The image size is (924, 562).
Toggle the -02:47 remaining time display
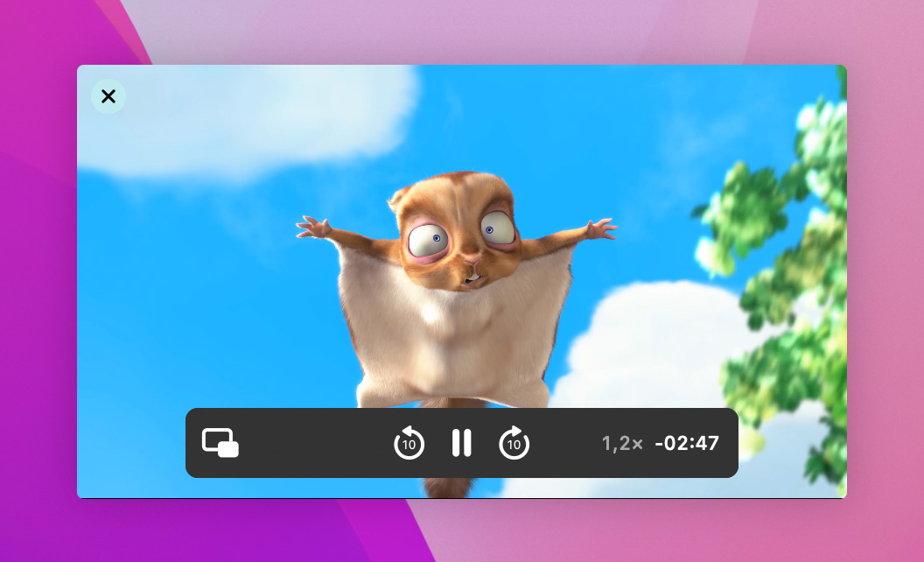click(687, 444)
